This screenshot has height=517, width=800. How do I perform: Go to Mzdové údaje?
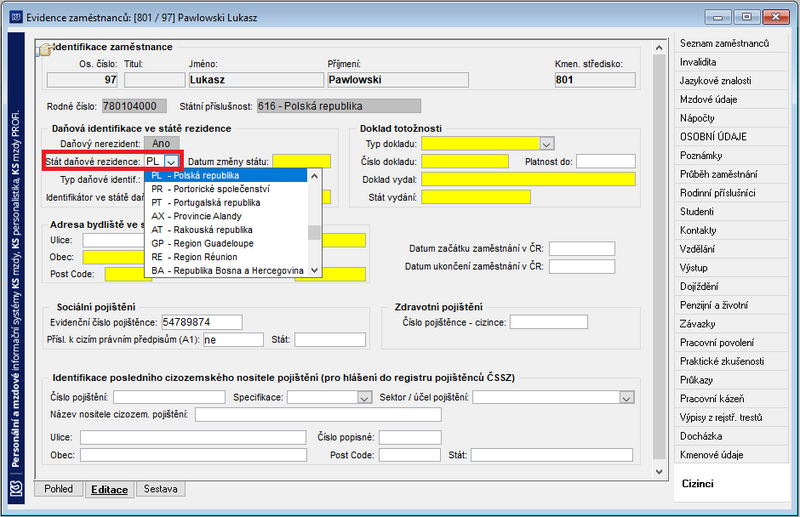pos(731,100)
